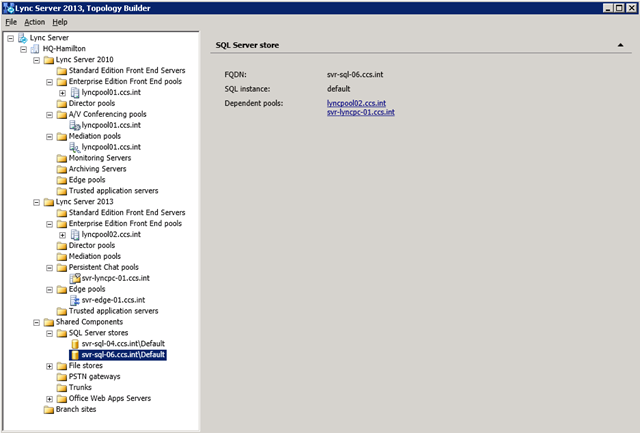This screenshot has height=433, width=640.
Task: Collapse the HQ-Hamilton site node
Action: pos(24,49)
